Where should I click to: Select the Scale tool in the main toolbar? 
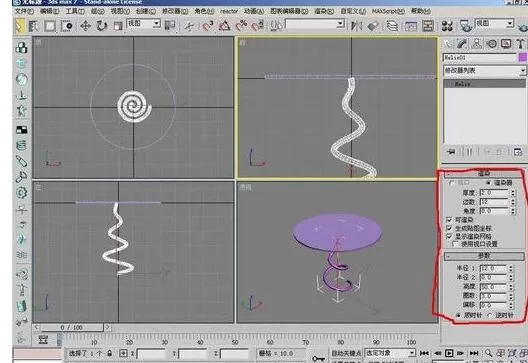click(117, 26)
